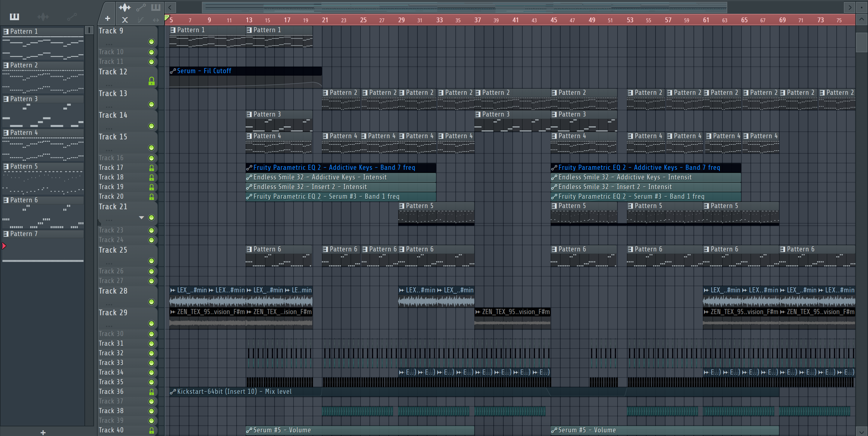Show patterns filter in the picker panel
Screen dimensions: 868x436
coord(14,17)
